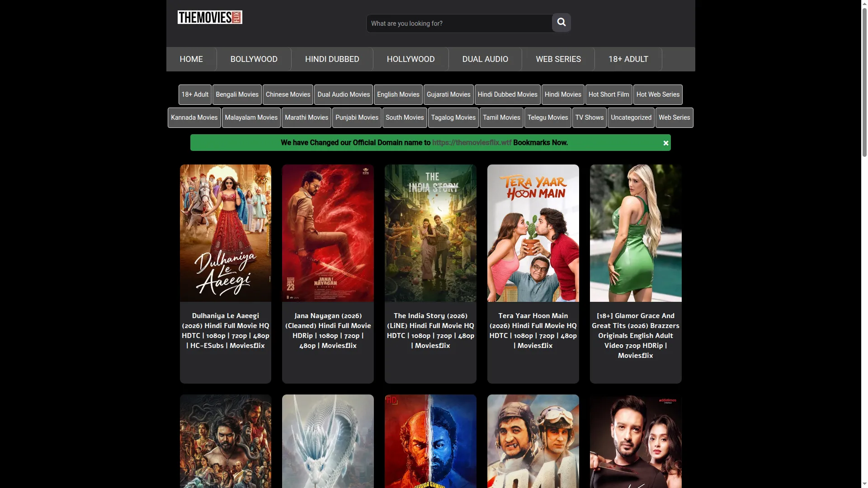Select the TV Shows category tag
This screenshot has height=488, width=868.
tap(590, 117)
